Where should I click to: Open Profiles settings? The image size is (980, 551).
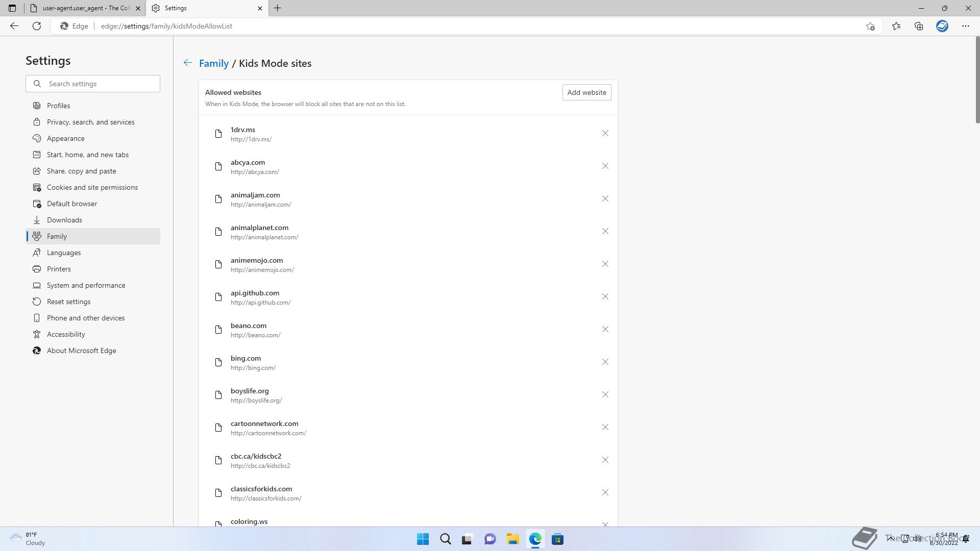coord(93,106)
